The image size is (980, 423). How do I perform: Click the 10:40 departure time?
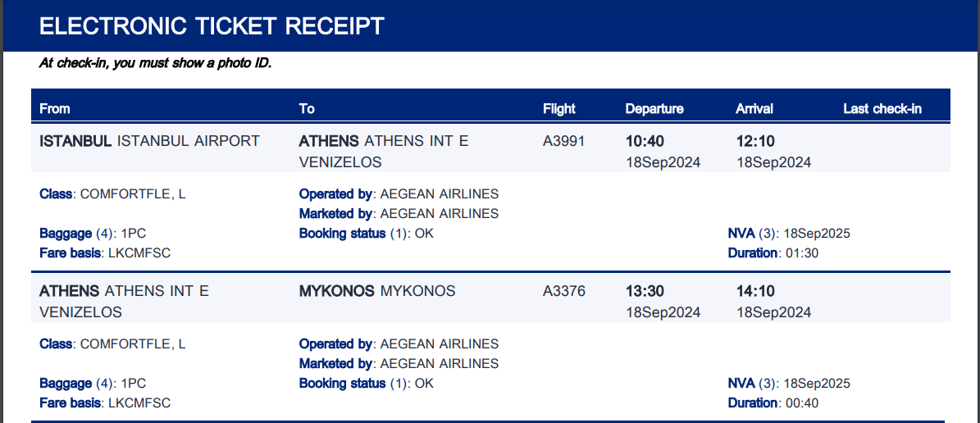coord(645,142)
